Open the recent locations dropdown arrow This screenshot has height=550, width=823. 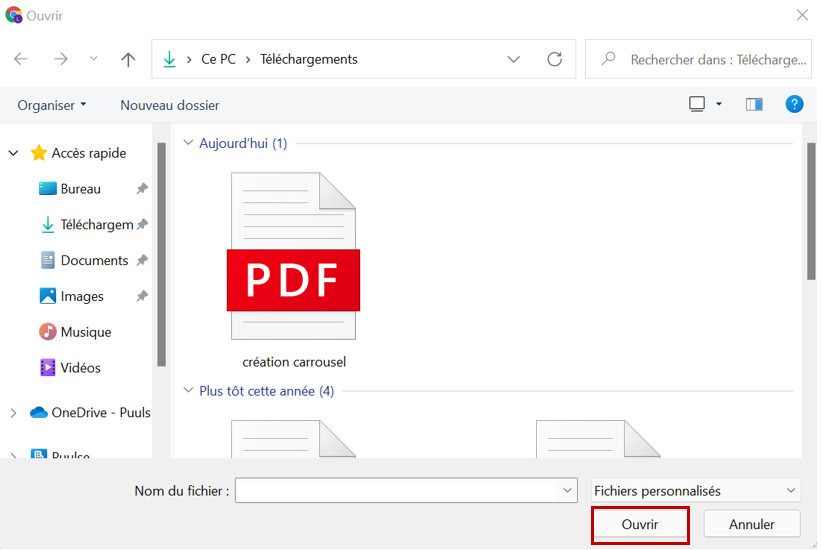click(x=93, y=59)
